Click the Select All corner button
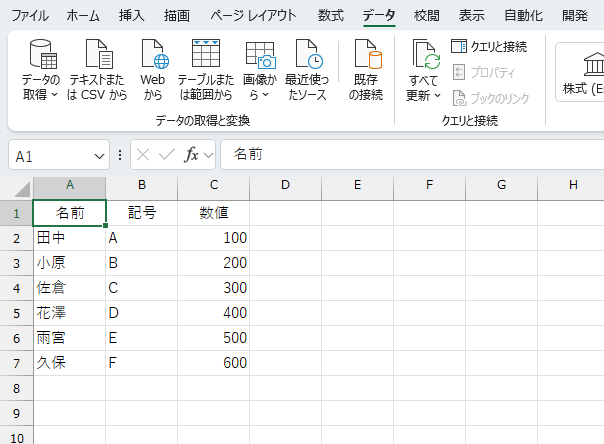 tap(16, 185)
